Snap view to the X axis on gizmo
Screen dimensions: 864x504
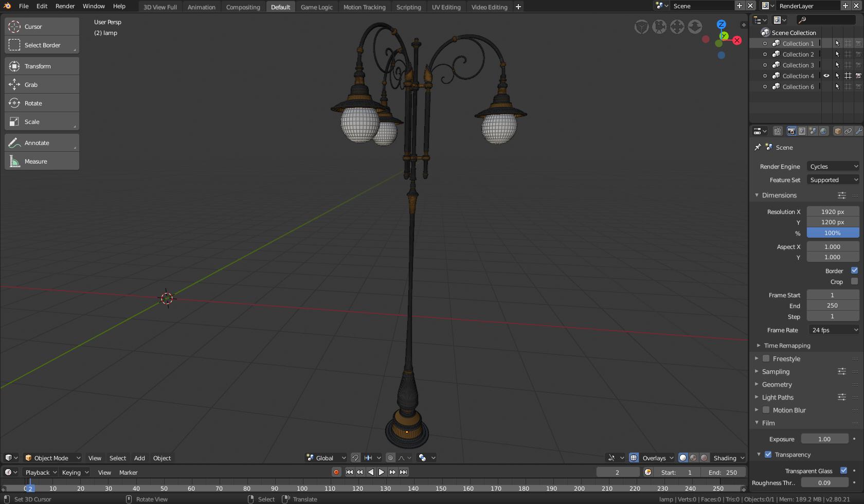737,40
